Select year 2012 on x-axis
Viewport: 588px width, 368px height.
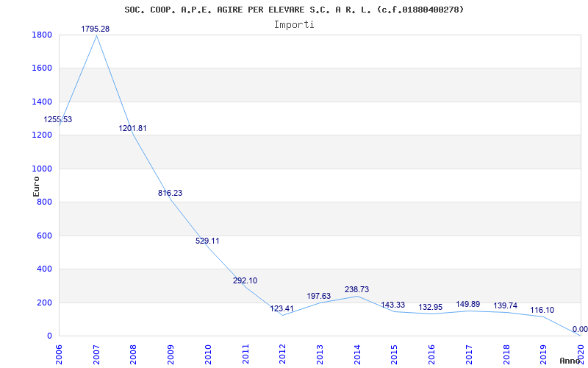click(x=282, y=354)
